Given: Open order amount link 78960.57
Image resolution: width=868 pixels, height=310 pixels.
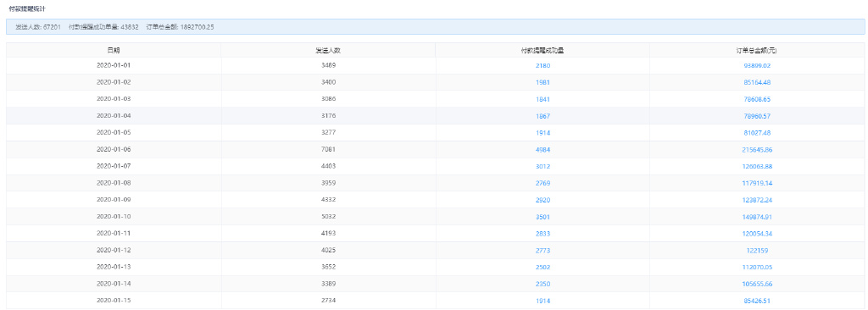Looking at the screenshot, I should (x=757, y=116).
